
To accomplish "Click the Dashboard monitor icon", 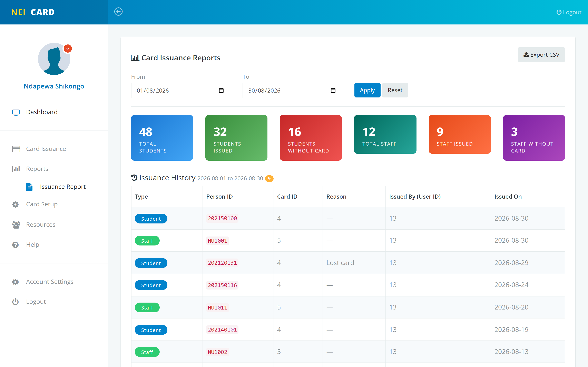I will pyautogui.click(x=16, y=112).
